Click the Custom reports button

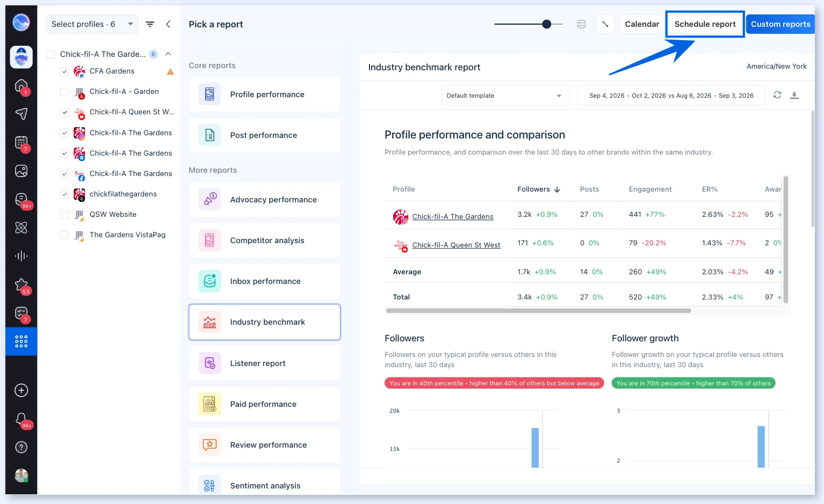click(780, 24)
